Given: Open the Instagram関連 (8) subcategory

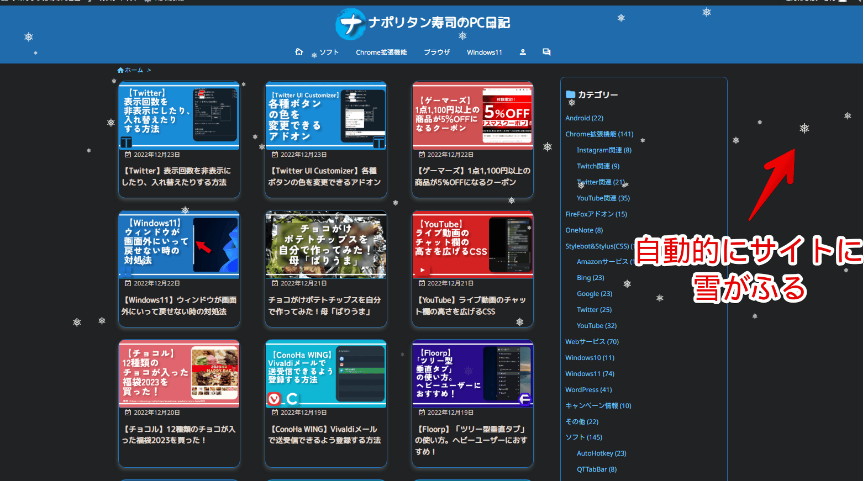Looking at the screenshot, I should coord(604,150).
